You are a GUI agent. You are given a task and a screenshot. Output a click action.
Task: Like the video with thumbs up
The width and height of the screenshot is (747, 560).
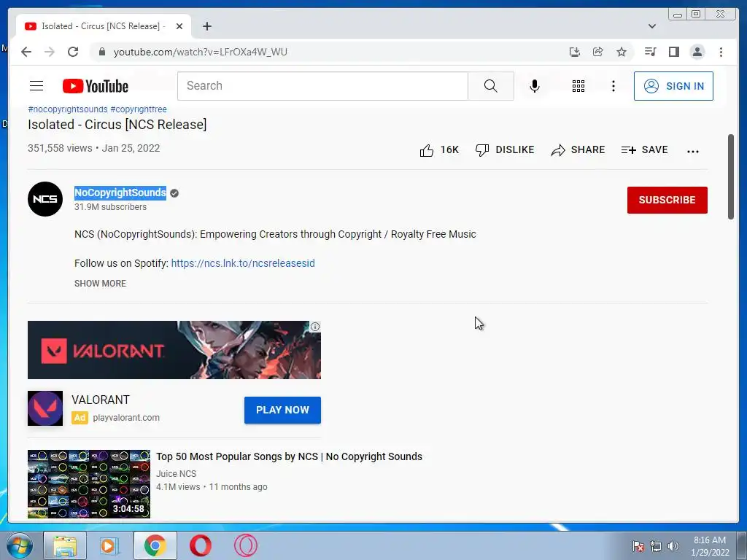pyautogui.click(x=438, y=150)
